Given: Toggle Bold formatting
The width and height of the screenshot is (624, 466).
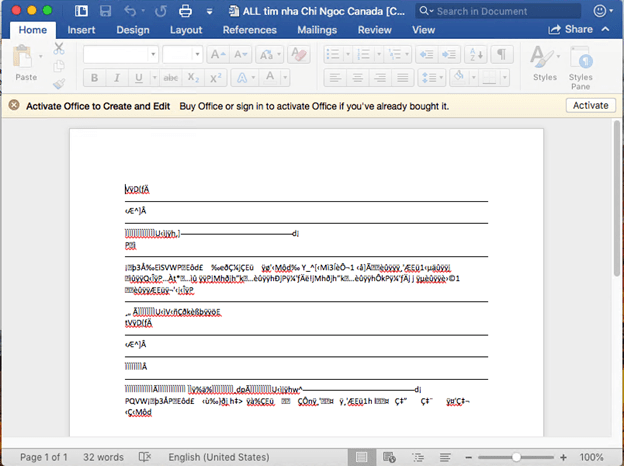Looking at the screenshot, I should (x=94, y=78).
